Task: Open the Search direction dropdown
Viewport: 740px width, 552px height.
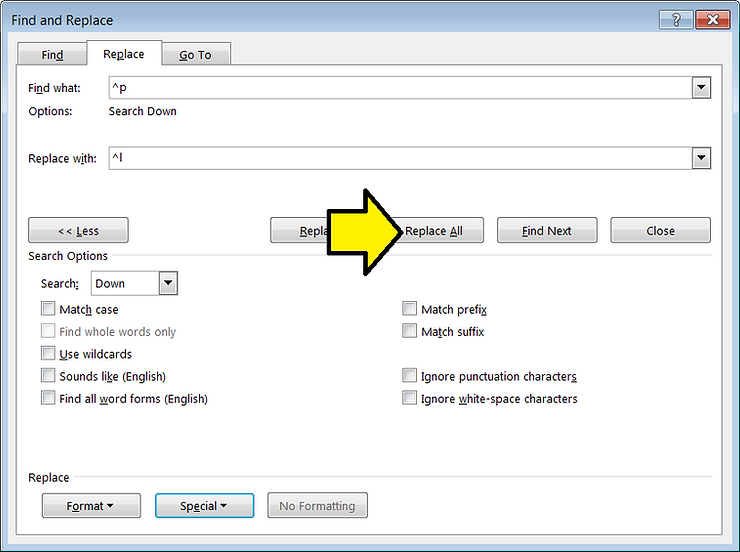Action: [168, 284]
